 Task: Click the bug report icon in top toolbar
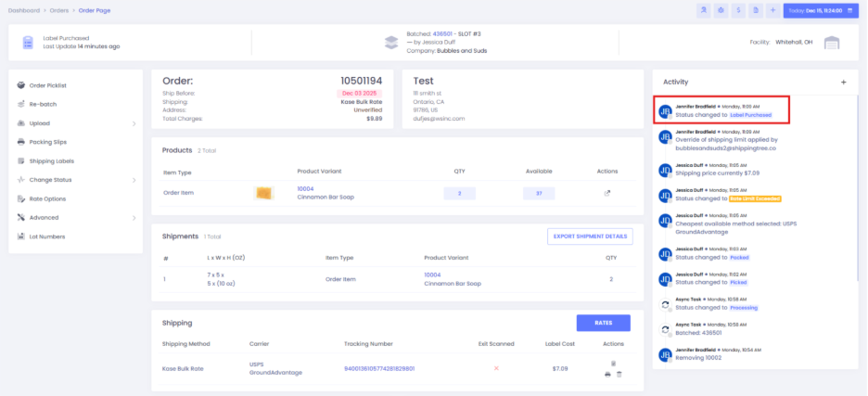coord(721,10)
